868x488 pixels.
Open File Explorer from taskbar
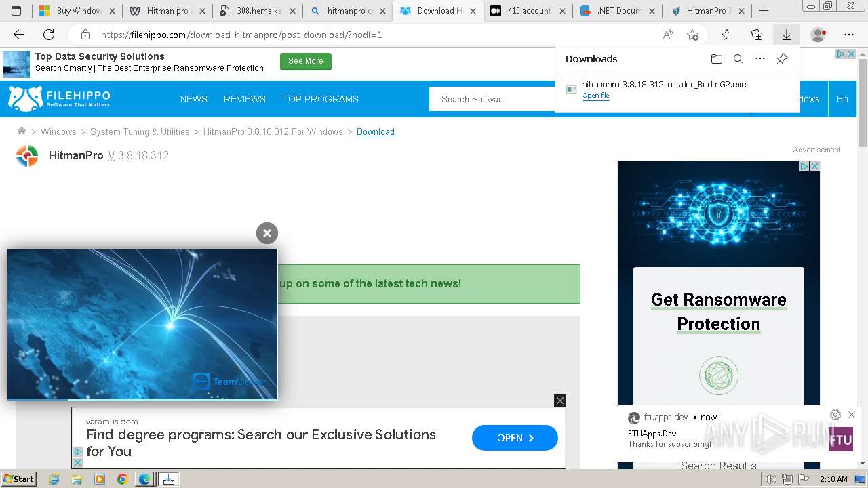pyautogui.click(x=77, y=479)
